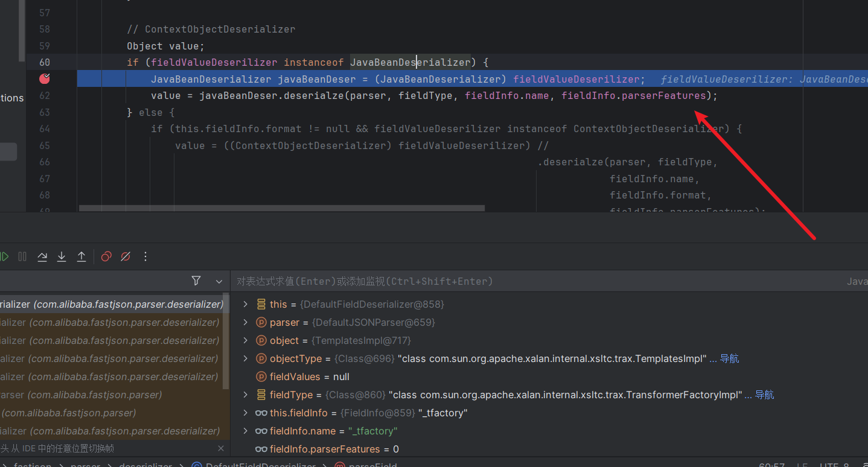Expand the 'this.fieldInfo' watch node

245,413
